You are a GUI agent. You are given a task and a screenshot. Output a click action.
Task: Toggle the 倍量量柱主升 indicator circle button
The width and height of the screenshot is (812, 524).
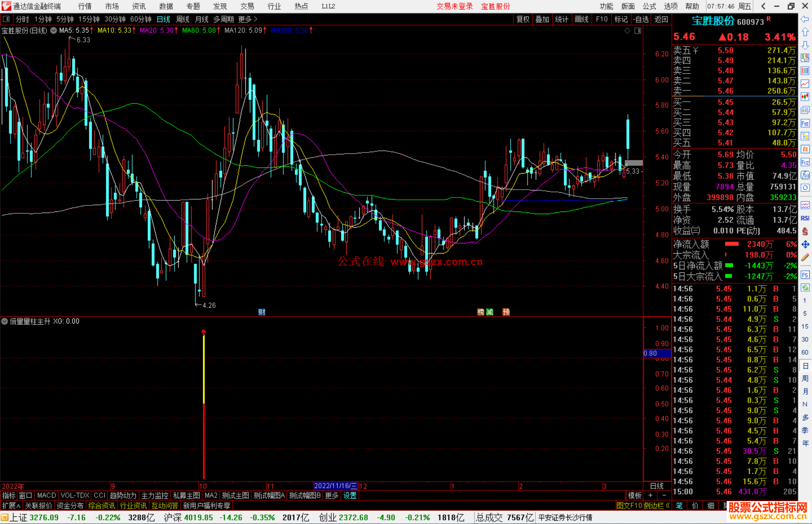pyautogui.click(x=5, y=321)
